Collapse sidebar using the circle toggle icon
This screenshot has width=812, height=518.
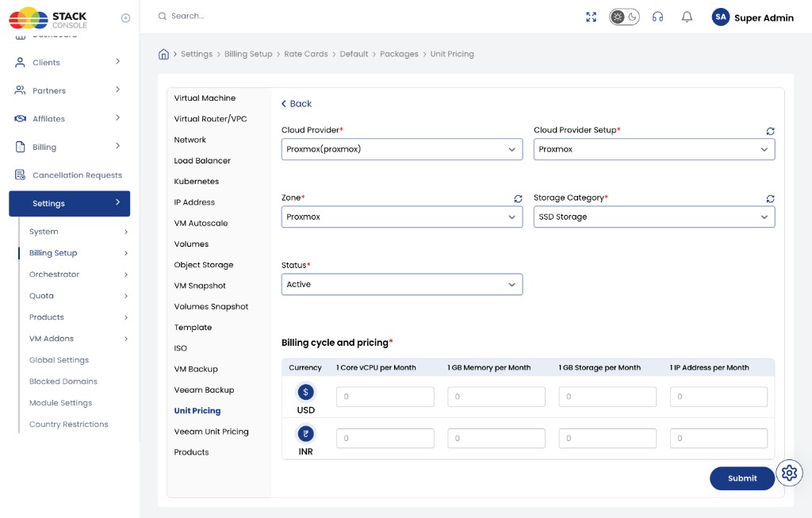[x=125, y=18]
